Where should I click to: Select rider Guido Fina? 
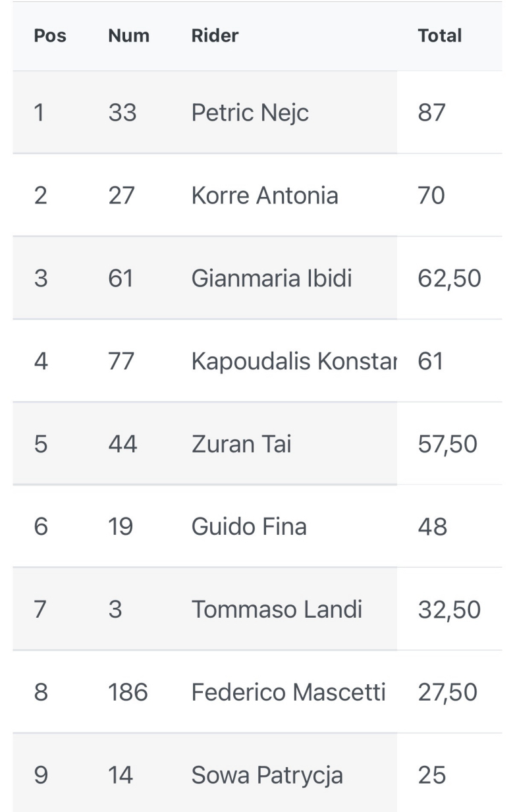(x=249, y=527)
